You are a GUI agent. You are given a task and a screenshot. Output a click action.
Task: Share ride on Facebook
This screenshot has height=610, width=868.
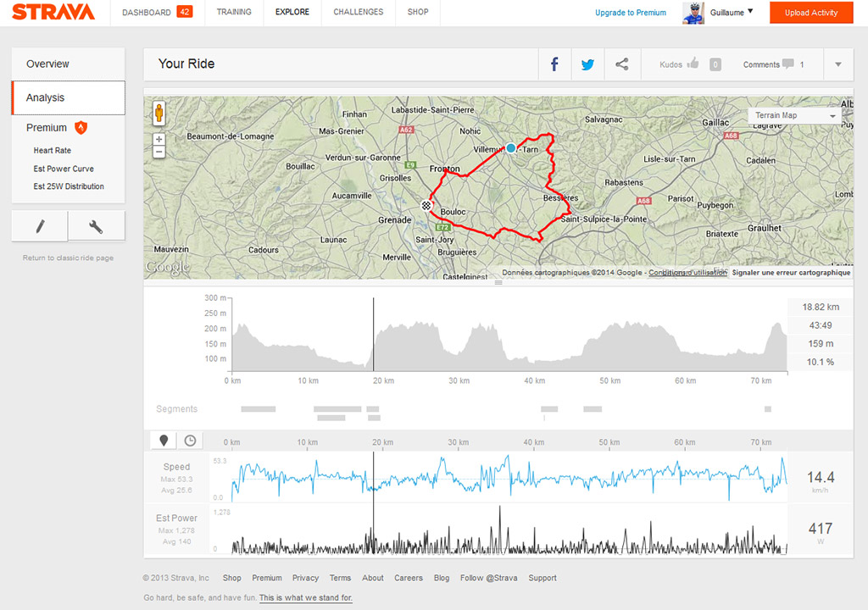[554, 64]
